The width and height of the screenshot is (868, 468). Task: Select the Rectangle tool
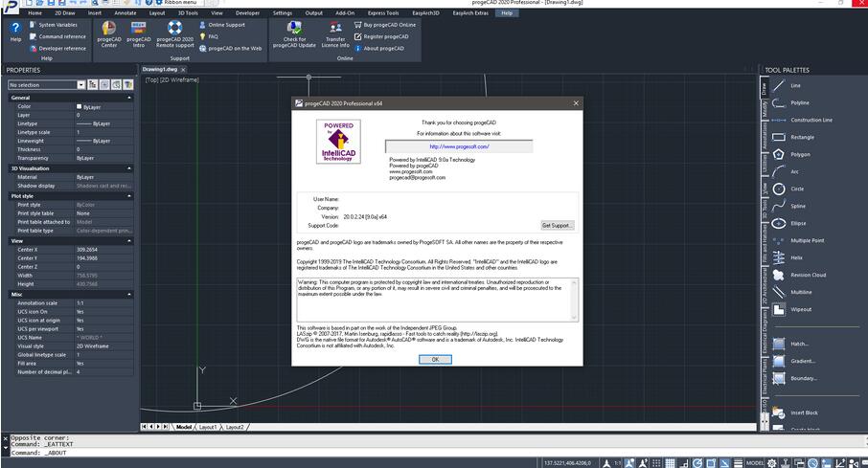point(793,137)
